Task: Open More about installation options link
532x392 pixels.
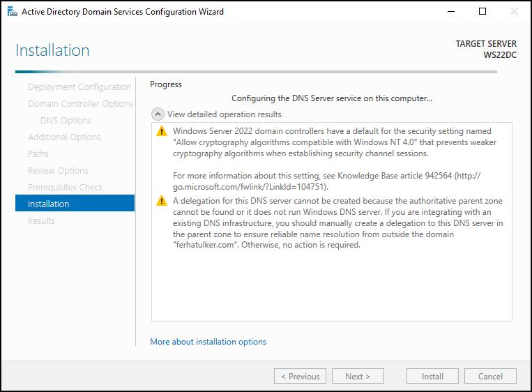Action: click(208, 341)
